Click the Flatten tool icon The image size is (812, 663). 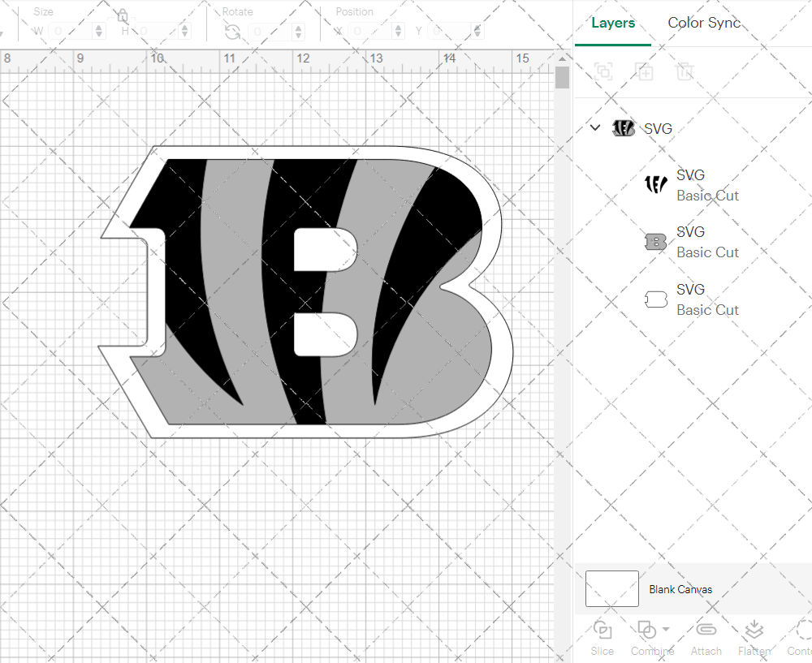click(754, 631)
